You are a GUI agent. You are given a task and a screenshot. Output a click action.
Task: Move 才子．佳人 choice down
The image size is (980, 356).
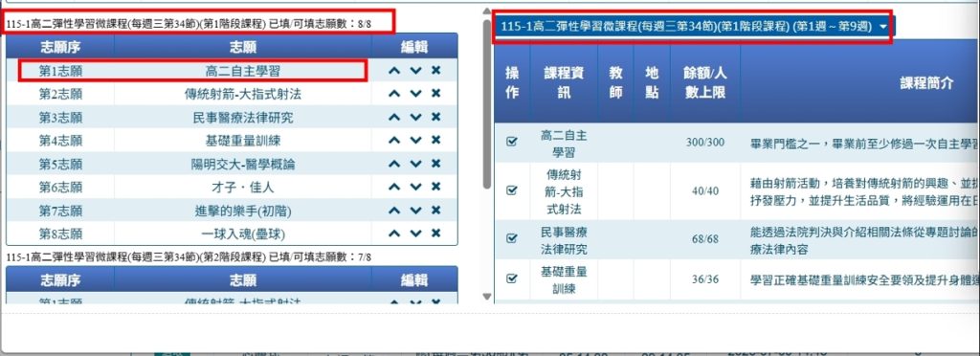point(415,187)
